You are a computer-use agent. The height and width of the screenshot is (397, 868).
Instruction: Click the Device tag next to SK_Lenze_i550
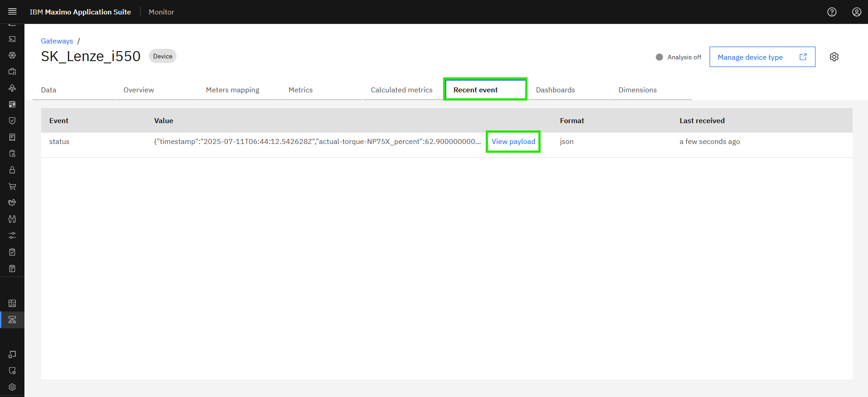162,56
